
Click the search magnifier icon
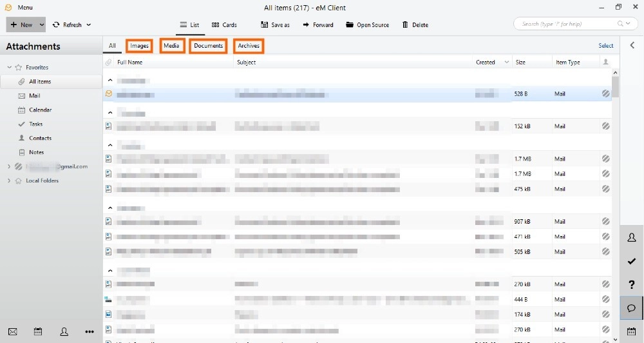coord(620,24)
